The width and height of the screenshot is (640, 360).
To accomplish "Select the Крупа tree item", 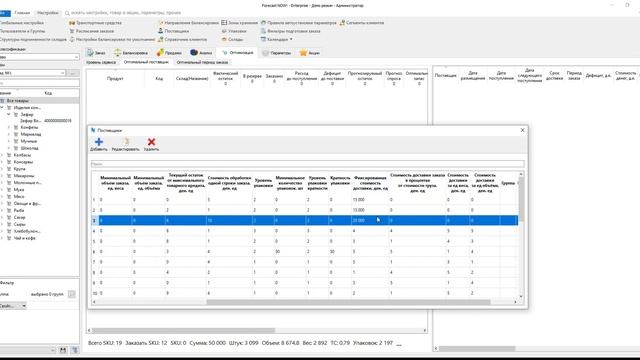I will (19, 169).
